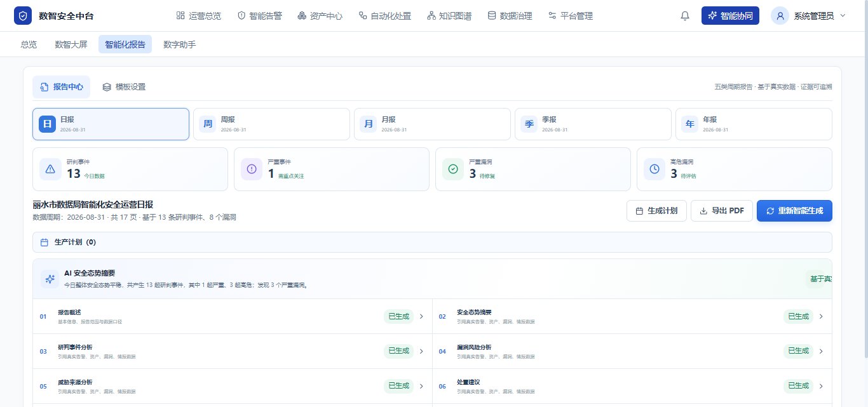Expand the 系统管理员 account dropdown arrow
The image size is (868, 407).
click(x=843, y=16)
